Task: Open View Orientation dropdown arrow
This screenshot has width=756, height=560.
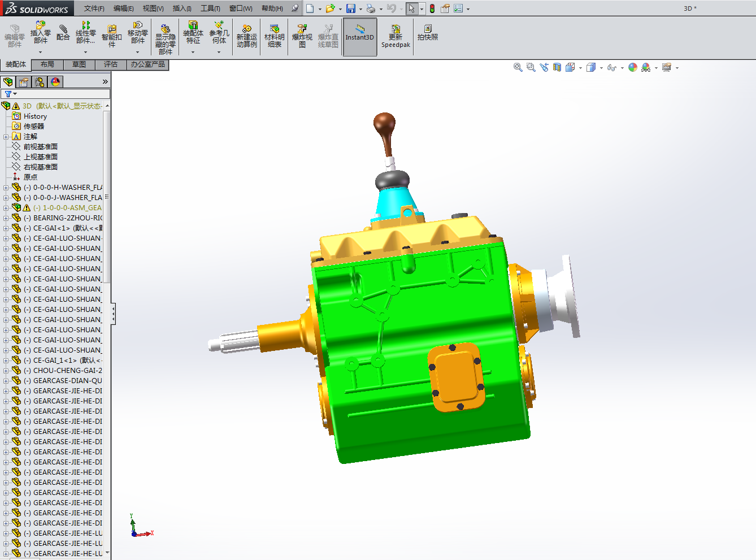Action: [x=580, y=68]
